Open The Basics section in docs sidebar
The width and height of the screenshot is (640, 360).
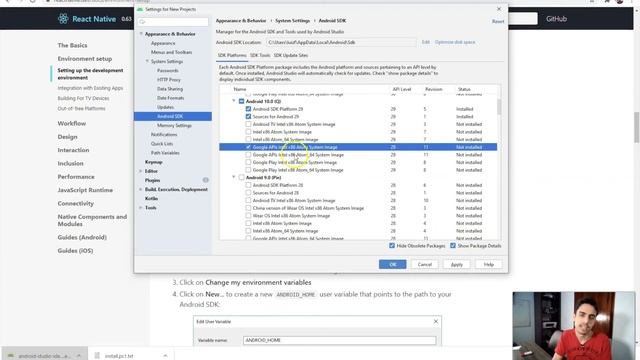[72, 45]
